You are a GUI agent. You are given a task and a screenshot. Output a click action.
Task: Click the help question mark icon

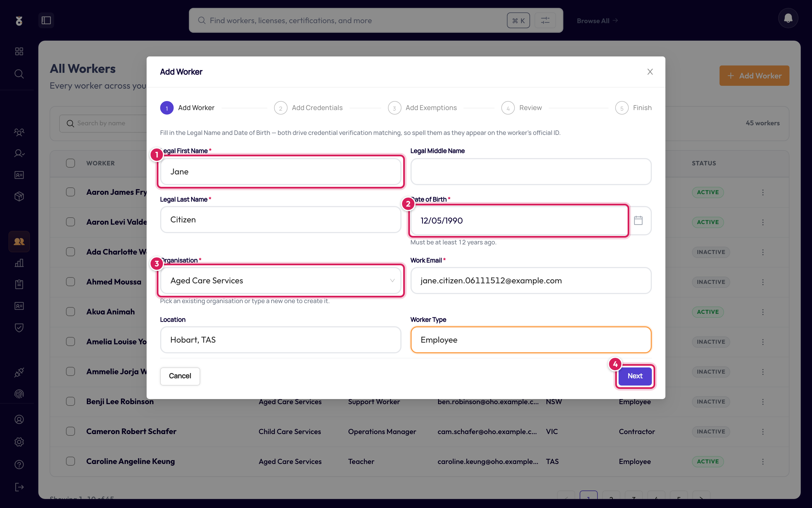point(19,465)
